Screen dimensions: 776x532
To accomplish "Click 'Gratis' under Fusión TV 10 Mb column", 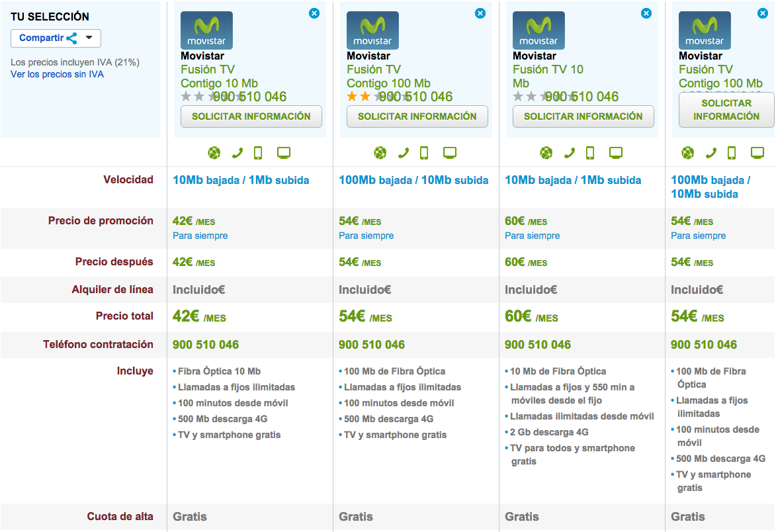I will [522, 517].
